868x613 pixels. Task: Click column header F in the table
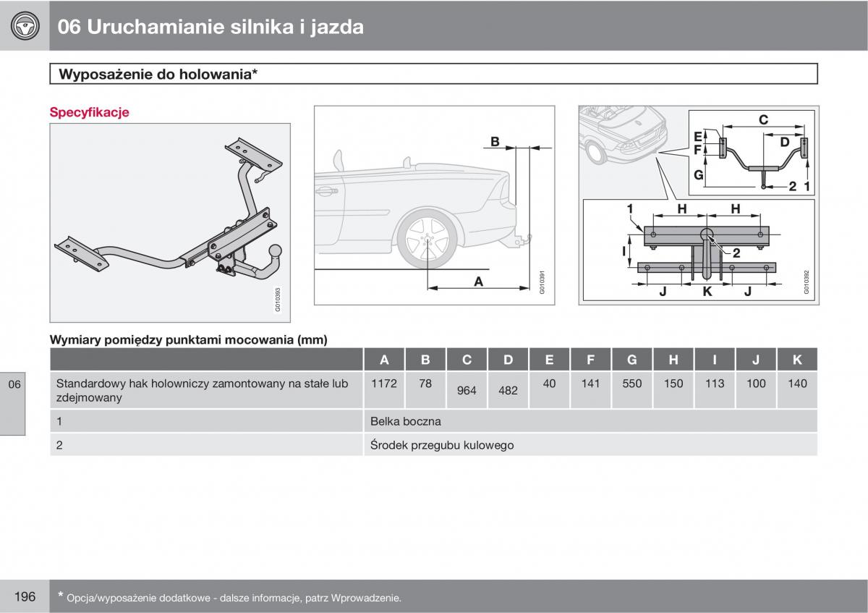590,360
